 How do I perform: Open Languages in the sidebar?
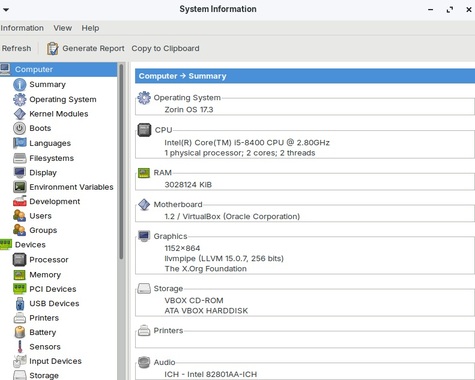pyautogui.click(x=50, y=143)
